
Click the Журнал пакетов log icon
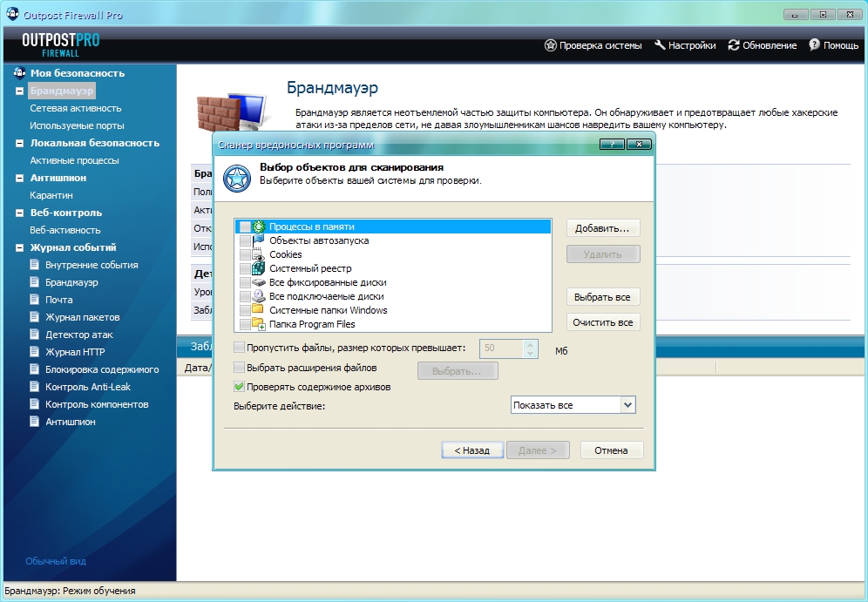[34, 317]
